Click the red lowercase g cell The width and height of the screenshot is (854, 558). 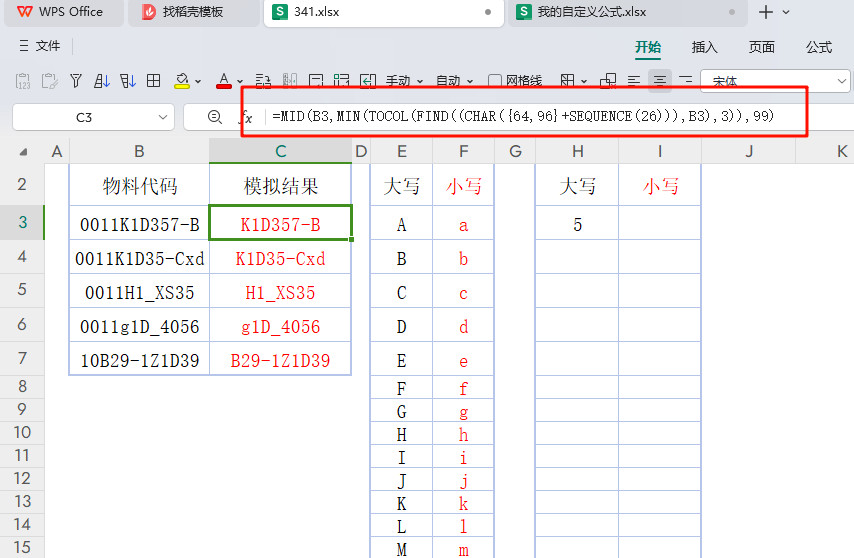pyautogui.click(x=463, y=411)
